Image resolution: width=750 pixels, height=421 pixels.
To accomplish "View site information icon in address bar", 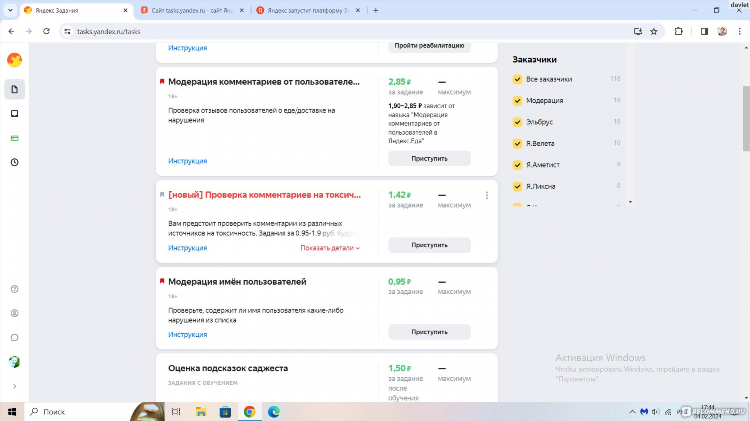I will click(67, 32).
